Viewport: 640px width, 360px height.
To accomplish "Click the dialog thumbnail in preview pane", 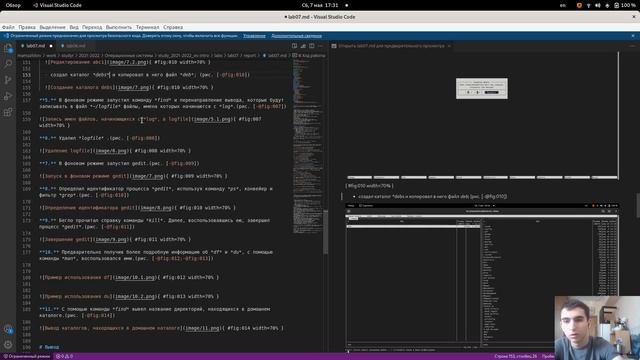I will [482, 88].
